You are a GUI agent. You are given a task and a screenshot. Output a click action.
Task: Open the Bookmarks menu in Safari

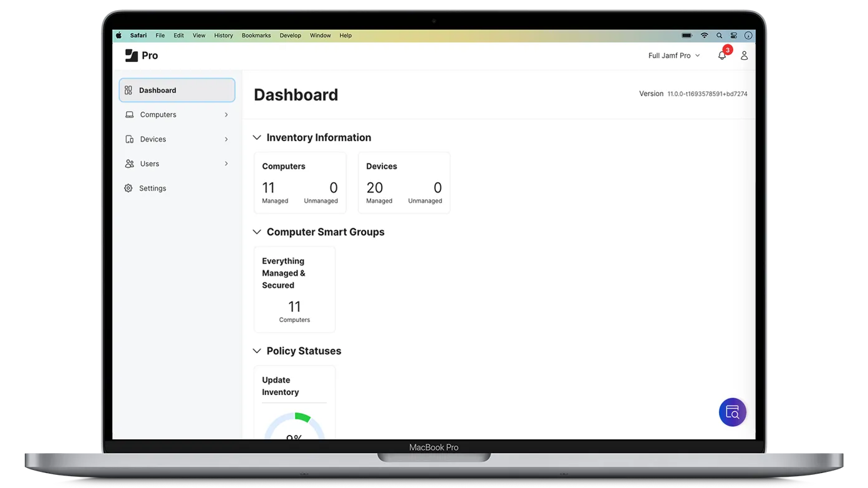click(256, 36)
